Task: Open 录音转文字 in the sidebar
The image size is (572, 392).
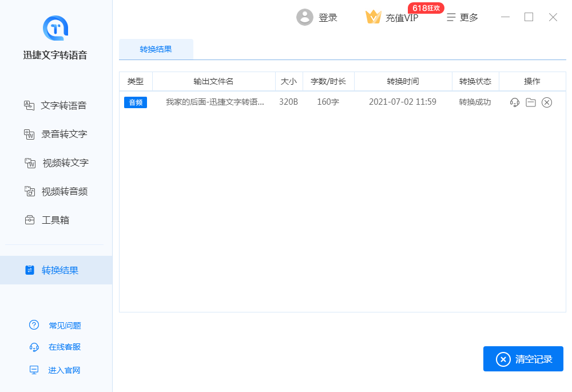Action: (x=64, y=134)
